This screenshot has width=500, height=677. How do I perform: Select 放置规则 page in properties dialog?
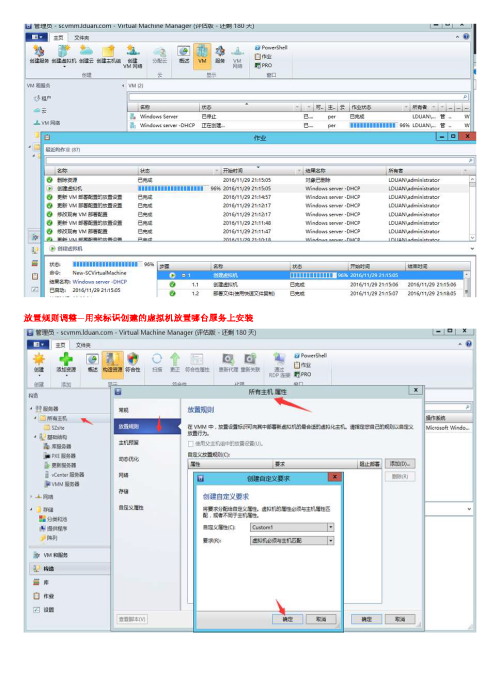147,426
